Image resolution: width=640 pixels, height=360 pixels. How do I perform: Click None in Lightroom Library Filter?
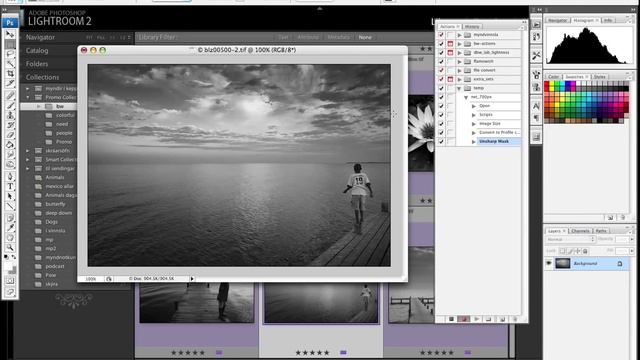point(365,37)
